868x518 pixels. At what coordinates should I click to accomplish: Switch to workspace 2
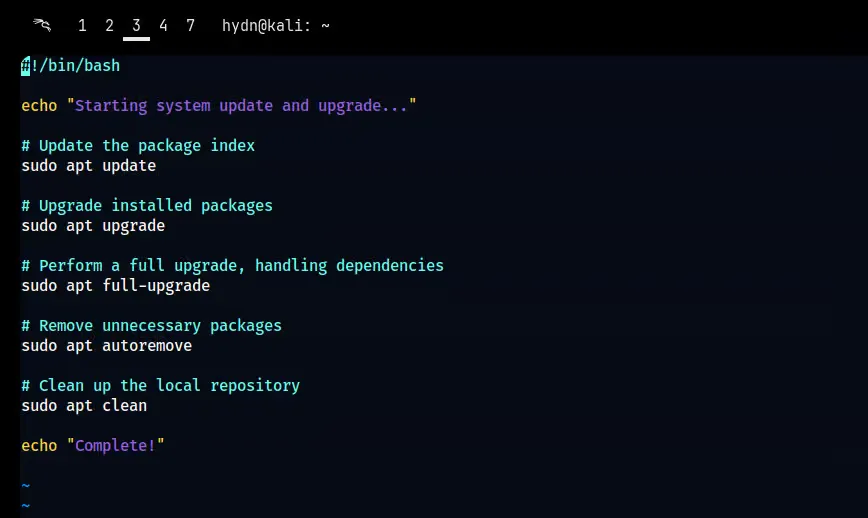pos(109,25)
